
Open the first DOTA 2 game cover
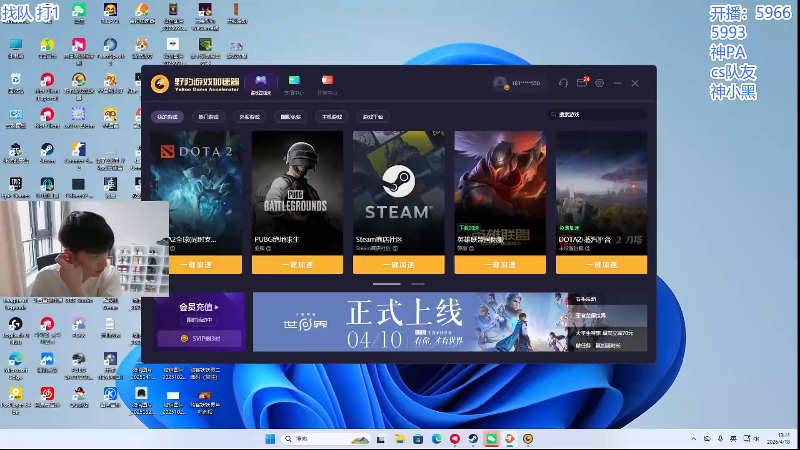pos(196,193)
